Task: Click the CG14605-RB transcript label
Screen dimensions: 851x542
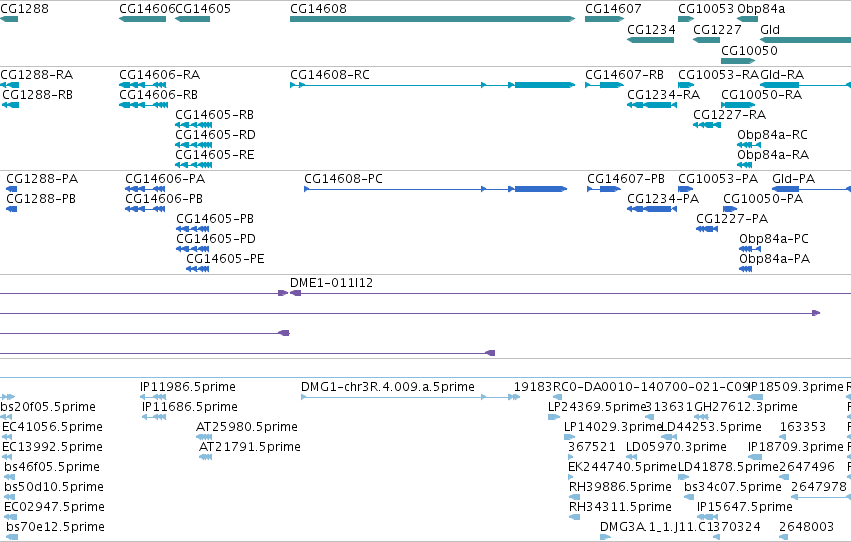Action: 214,115
